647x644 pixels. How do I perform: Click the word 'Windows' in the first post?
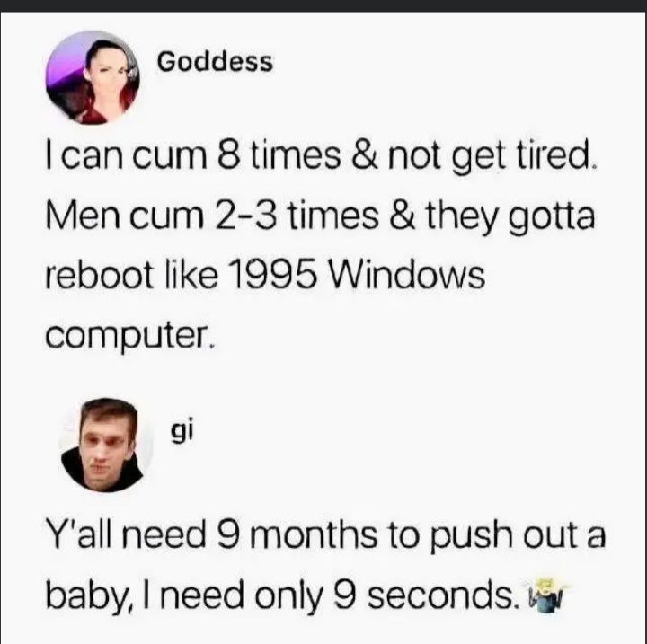point(406,275)
